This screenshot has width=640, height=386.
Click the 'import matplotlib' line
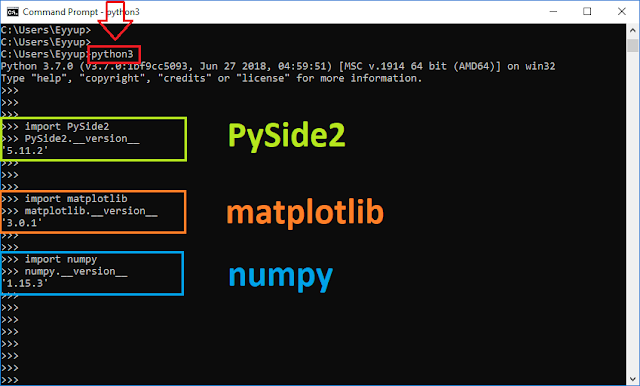(64, 199)
